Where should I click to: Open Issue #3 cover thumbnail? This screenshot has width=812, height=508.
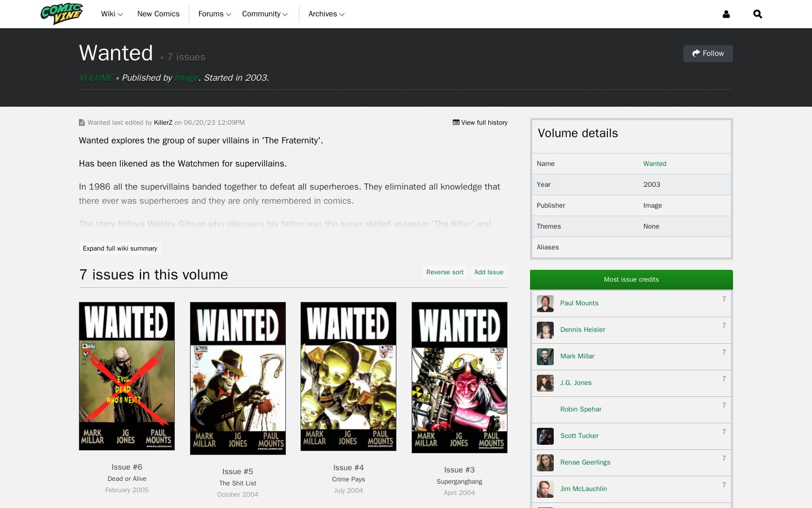(460, 378)
